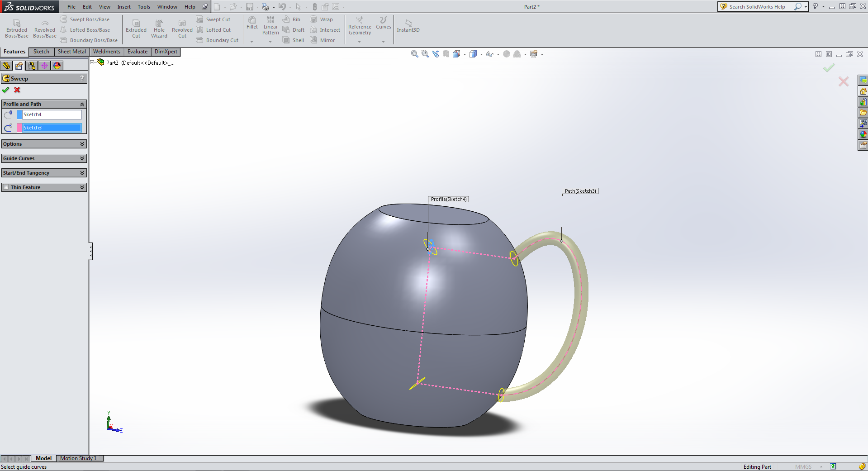Click the Sweep panel help question mark
The width and height of the screenshot is (868, 471).
(x=82, y=78)
